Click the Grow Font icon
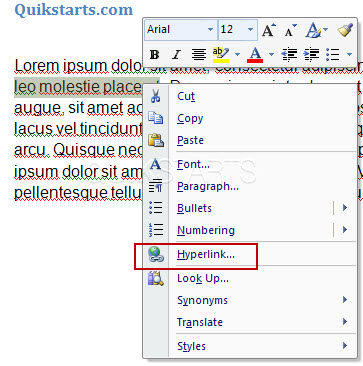This screenshot has width=363, height=366. tap(269, 30)
